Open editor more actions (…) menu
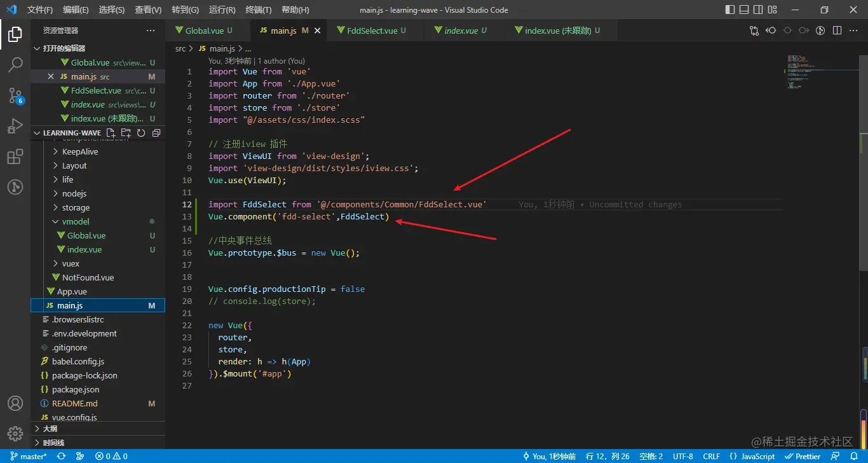The width and height of the screenshot is (868, 463). coord(853,31)
